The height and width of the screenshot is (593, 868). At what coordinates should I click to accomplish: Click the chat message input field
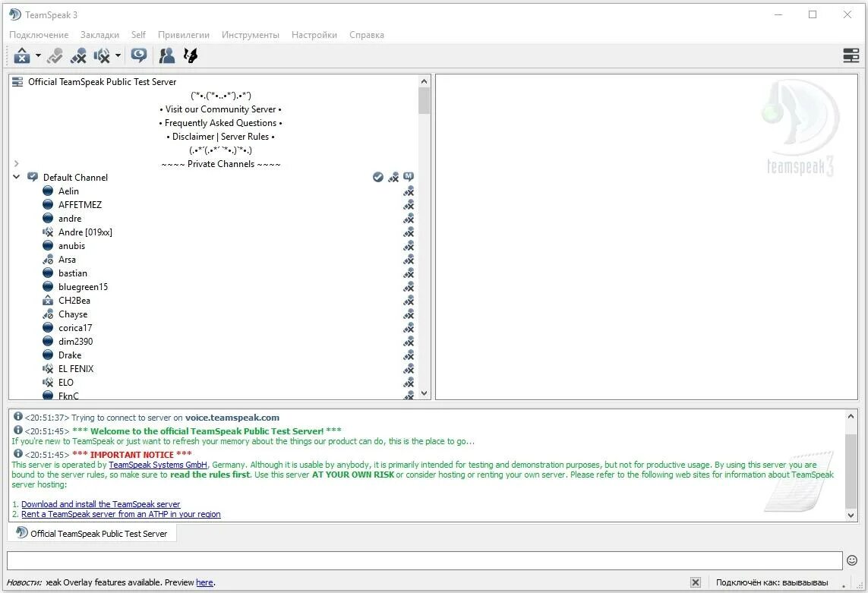pyautogui.click(x=425, y=560)
